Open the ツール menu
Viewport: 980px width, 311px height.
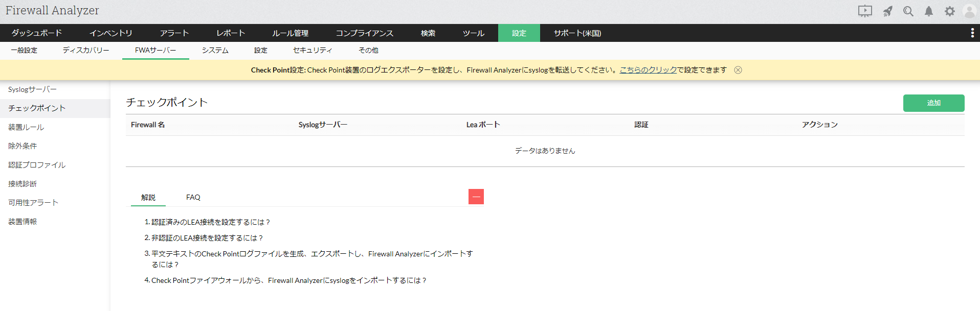[x=474, y=33]
